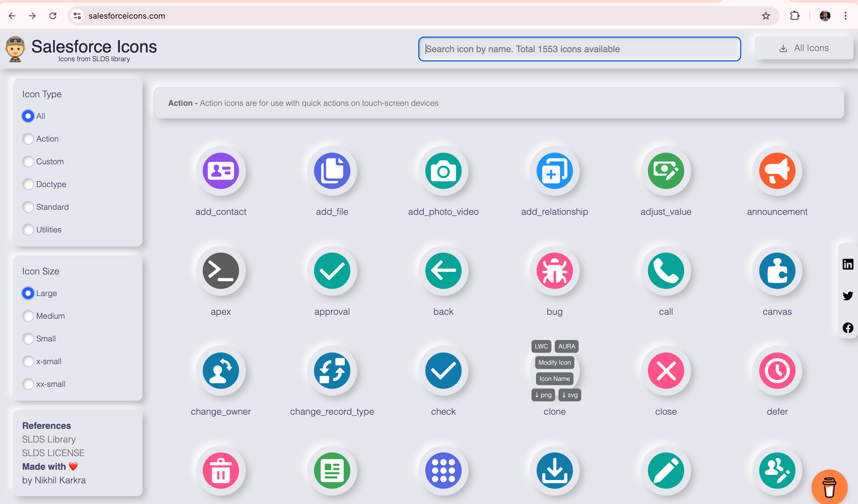Viewport: 858px width, 504px height.
Task: Open the LinkedIn share icon
Action: [848, 264]
